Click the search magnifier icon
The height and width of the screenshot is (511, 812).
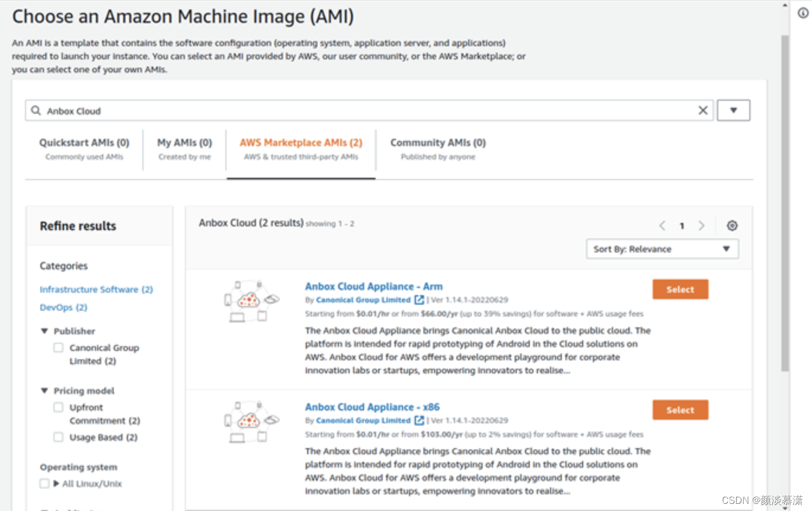[x=36, y=111]
